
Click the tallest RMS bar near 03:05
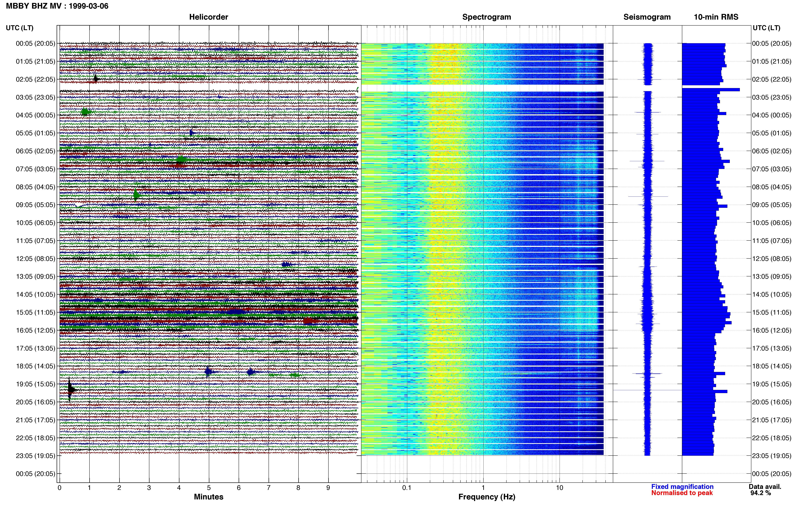(711, 90)
